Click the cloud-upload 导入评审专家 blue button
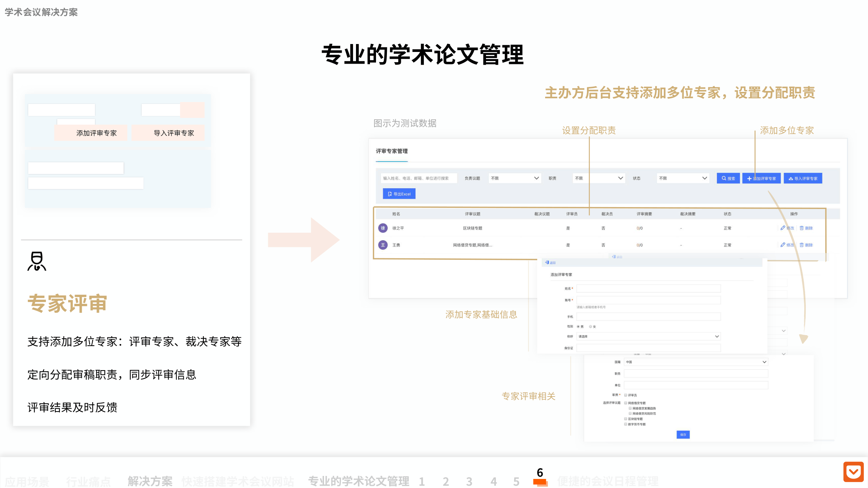This screenshot has height=488, width=868. point(803,178)
